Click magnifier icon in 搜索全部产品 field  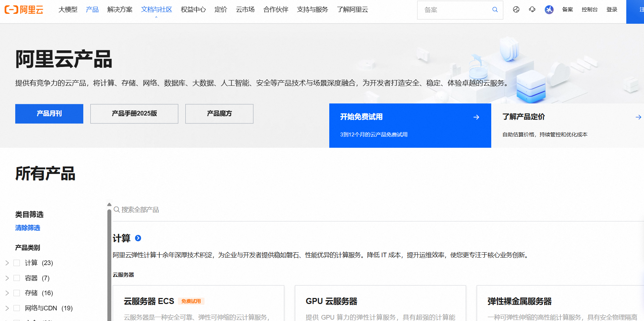click(x=117, y=210)
